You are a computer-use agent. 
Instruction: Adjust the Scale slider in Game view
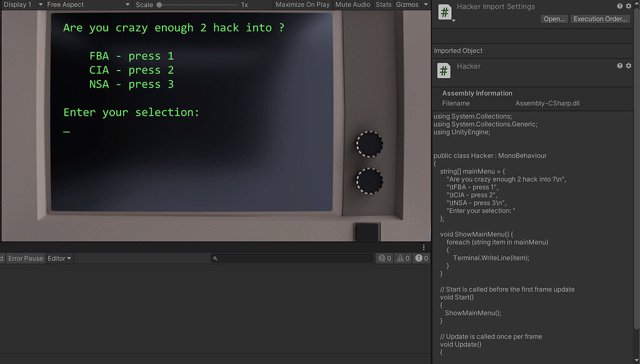(198, 5)
